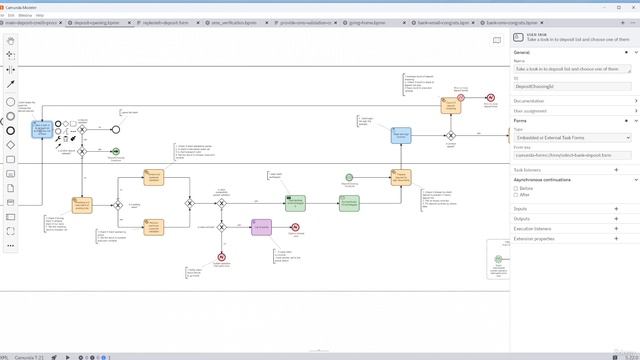
Task: Open the form Type dropdown
Action: pyautogui.click(x=572, y=138)
